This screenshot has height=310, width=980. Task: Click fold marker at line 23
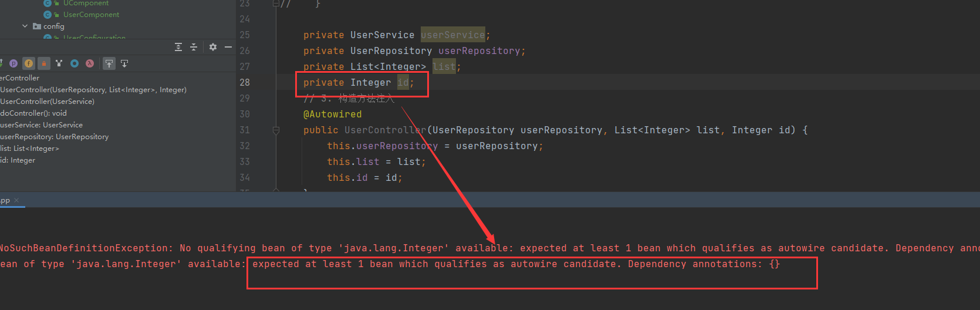click(x=276, y=4)
